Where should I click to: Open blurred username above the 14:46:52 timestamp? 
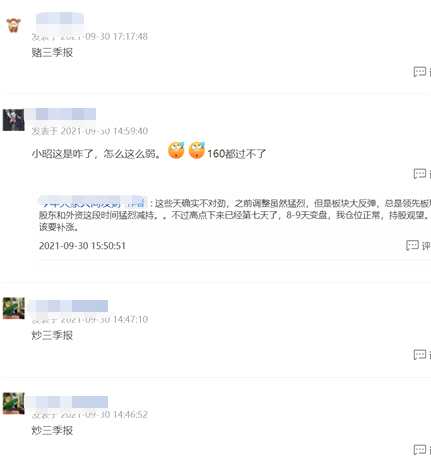(69, 402)
